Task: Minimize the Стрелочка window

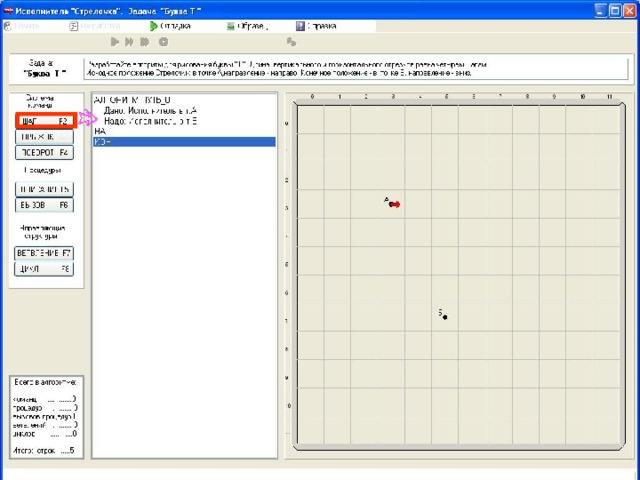Action: pos(600,11)
